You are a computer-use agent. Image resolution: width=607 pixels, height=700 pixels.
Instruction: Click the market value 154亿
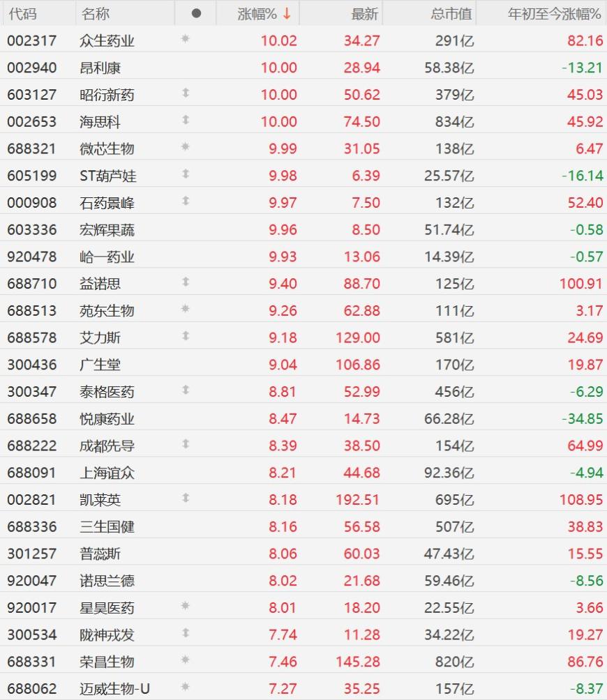(x=455, y=446)
